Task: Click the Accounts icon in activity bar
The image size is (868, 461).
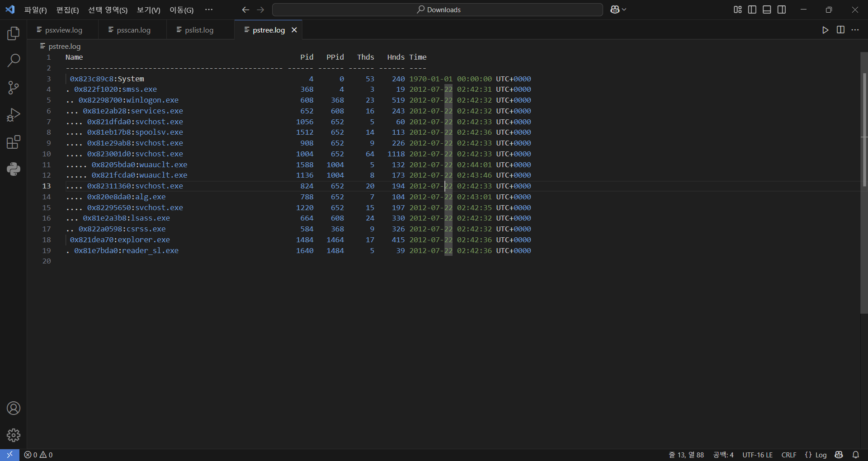Action: [x=14, y=408]
